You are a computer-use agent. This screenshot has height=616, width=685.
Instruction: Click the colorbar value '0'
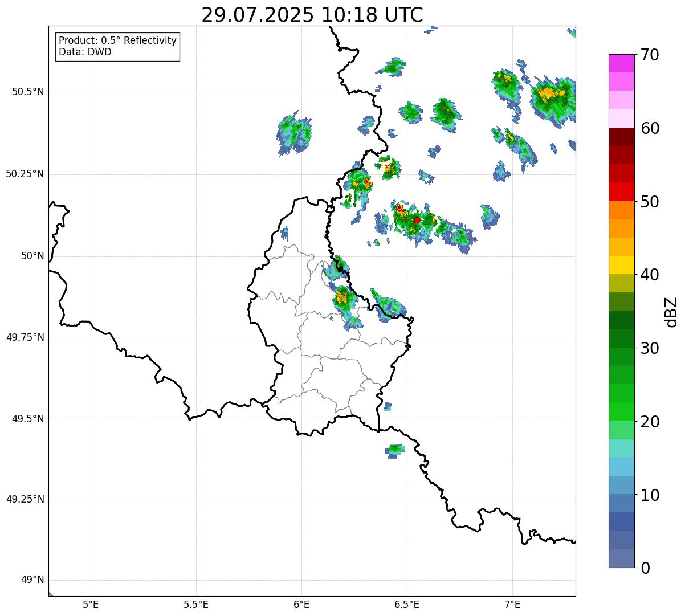pyautogui.click(x=645, y=568)
